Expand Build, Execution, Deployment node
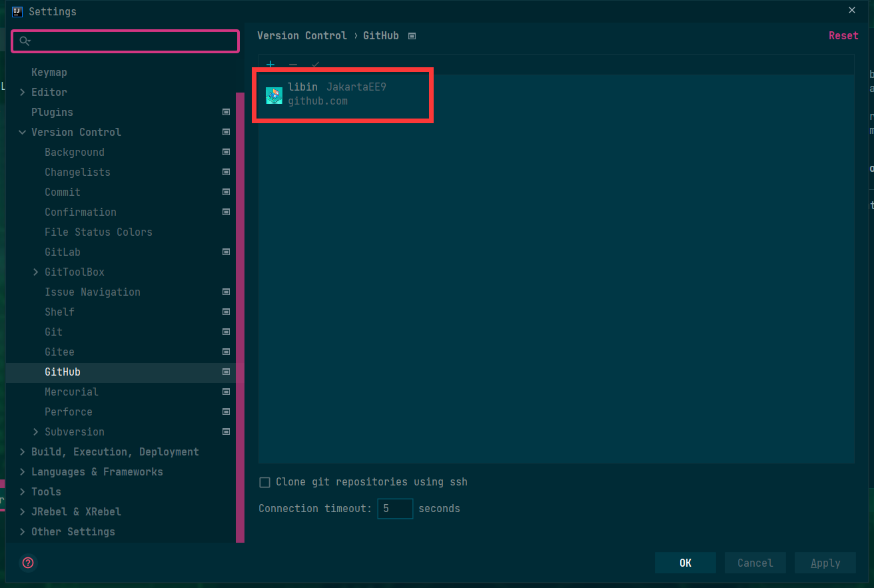Image resolution: width=874 pixels, height=588 pixels. (23, 451)
